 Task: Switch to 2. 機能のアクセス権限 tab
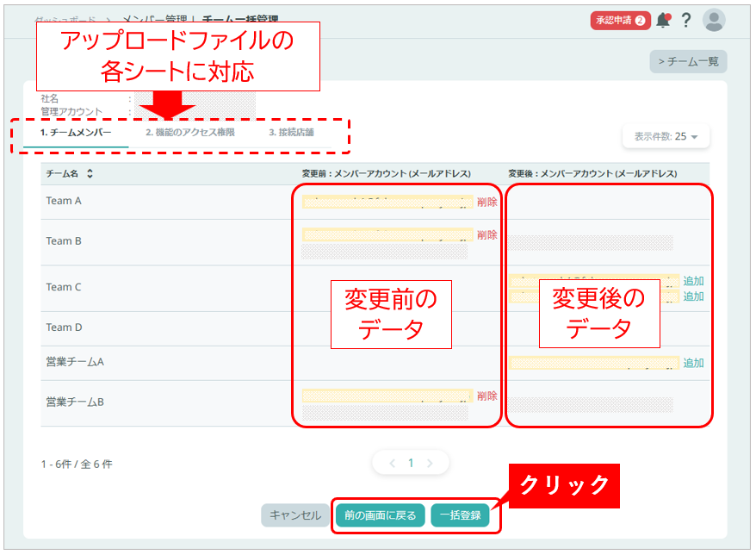pos(190,133)
